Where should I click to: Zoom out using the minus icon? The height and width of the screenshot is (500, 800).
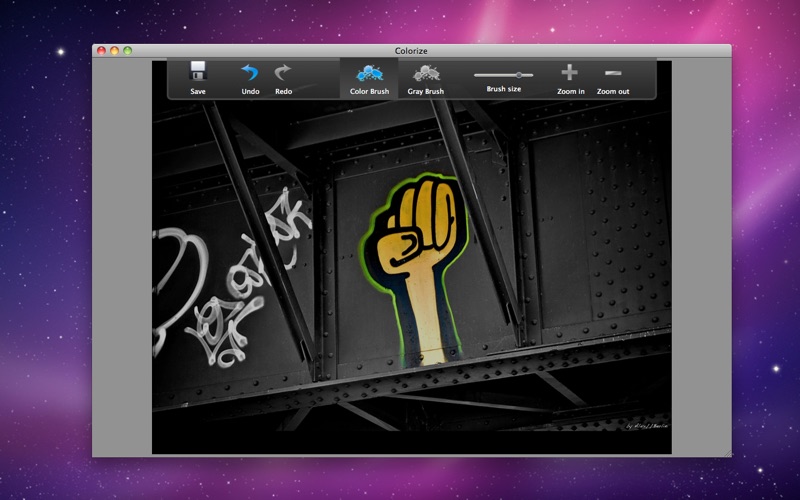point(613,72)
